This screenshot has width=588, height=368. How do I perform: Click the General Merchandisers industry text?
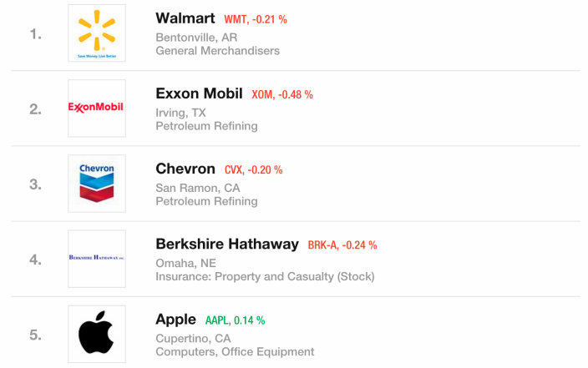[217, 51]
